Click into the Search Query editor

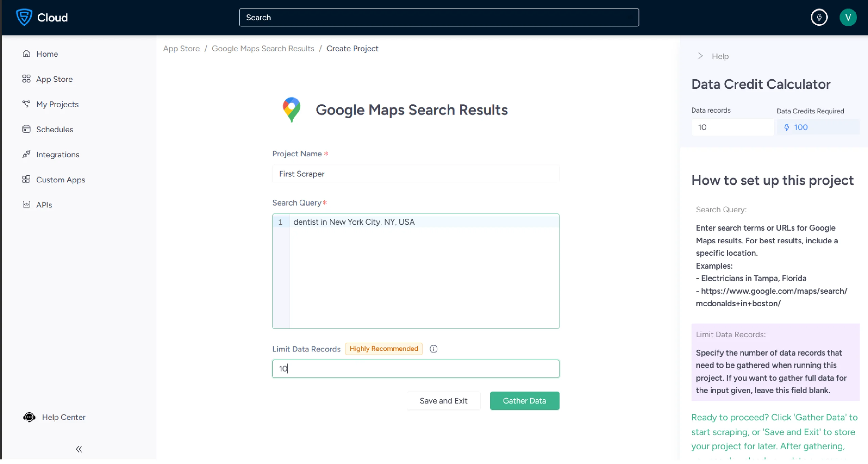(416, 271)
